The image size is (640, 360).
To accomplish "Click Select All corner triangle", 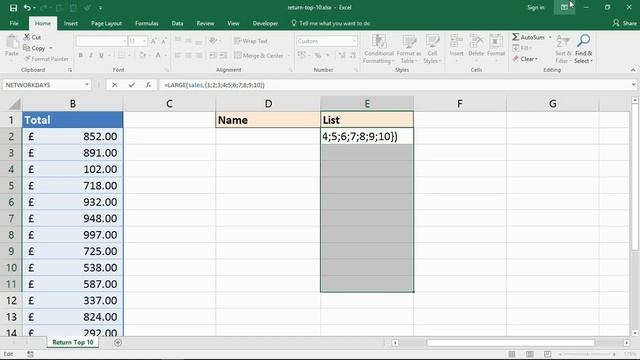I will [x=15, y=104].
